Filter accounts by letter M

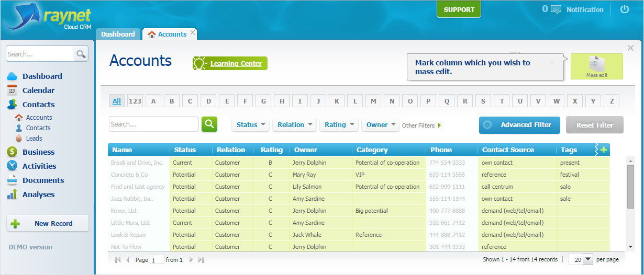click(x=373, y=101)
